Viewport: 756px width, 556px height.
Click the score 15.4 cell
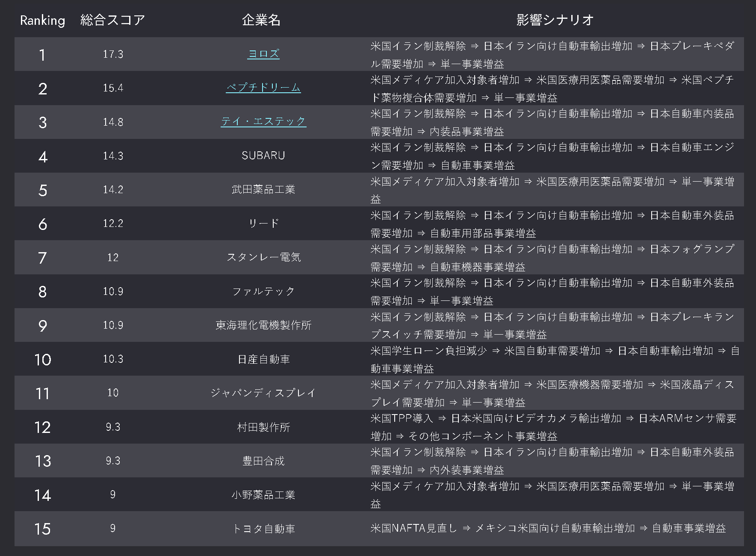click(113, 88)
